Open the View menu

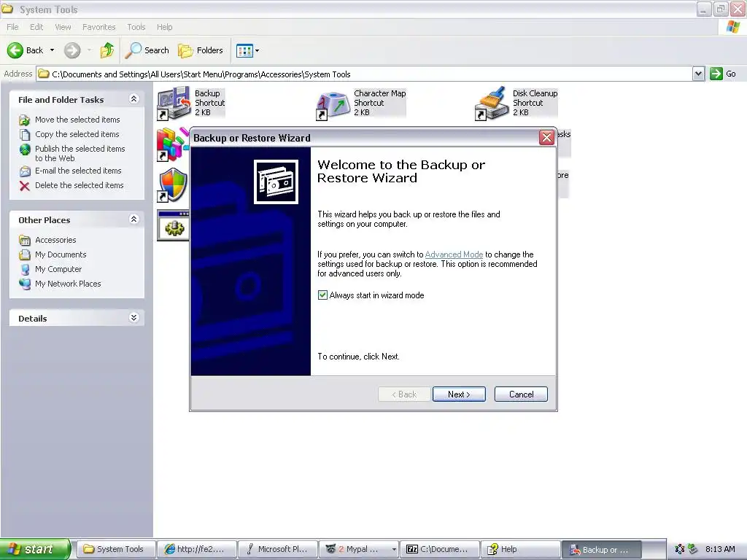[63, 27]
